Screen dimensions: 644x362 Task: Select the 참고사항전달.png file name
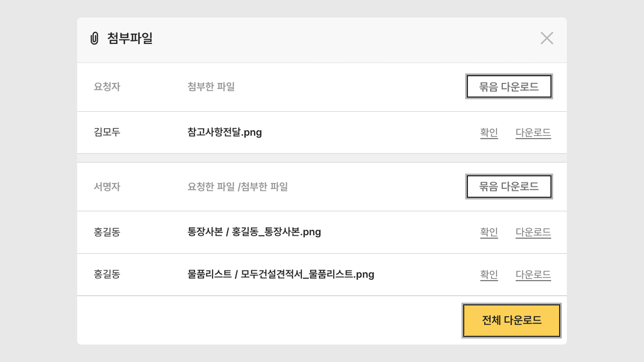click(225, 132)
